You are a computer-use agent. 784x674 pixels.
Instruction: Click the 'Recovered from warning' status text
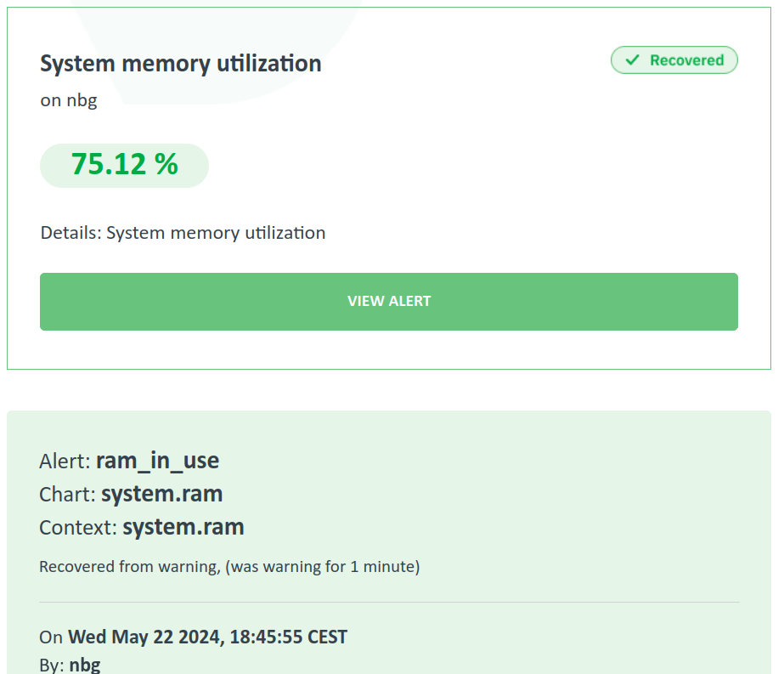click(x=130, y=566)
